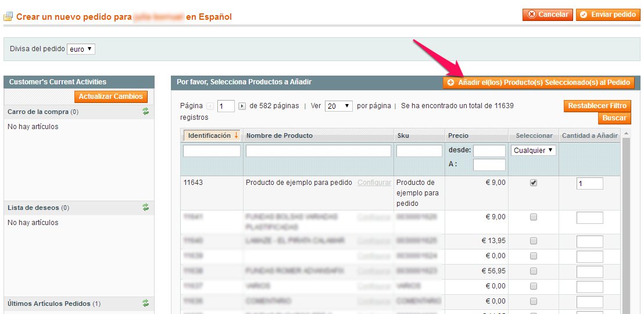
Task: Check the €13,95 product checkbox
Action: coord(534,241)
